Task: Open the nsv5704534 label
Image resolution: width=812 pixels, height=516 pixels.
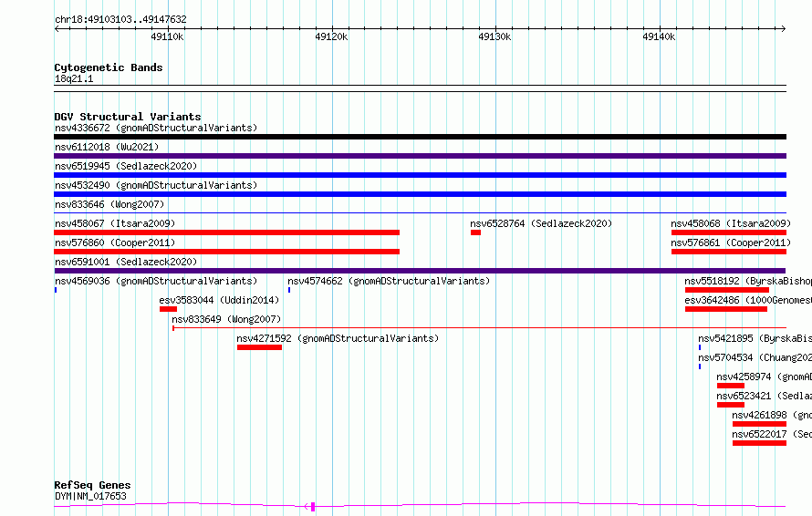Action: coord(755,357)
